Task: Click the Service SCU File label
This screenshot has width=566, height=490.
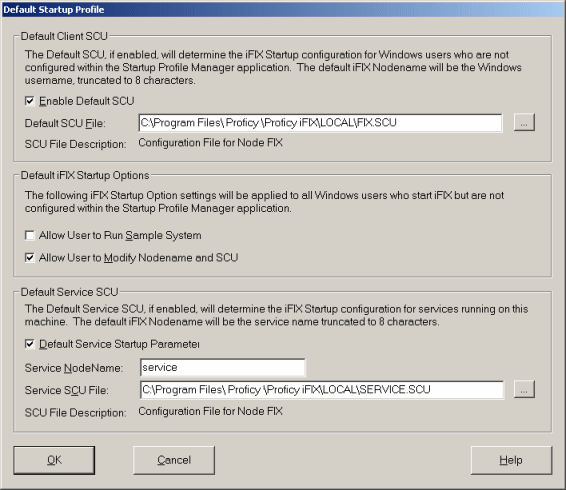Action: pos(66,390)
